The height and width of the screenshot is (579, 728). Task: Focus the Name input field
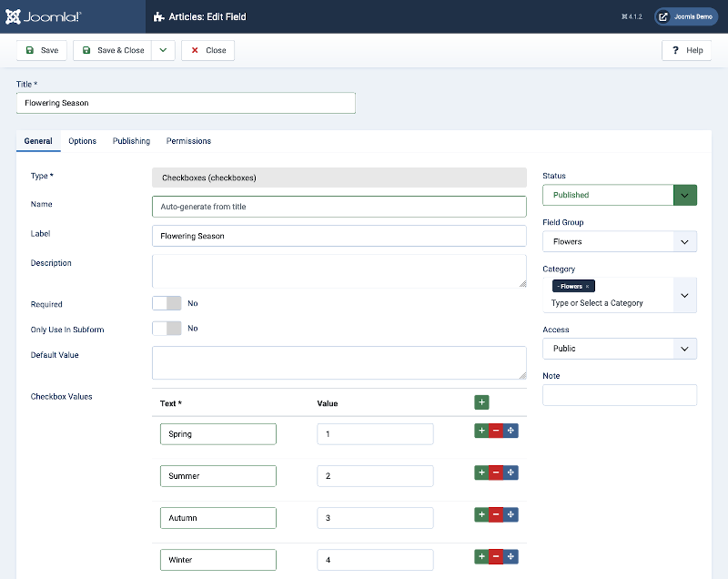339,207
